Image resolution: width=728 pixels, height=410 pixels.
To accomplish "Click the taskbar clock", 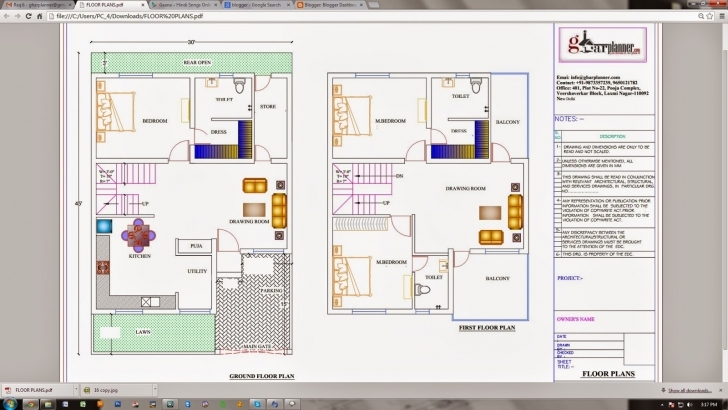I will pos(709,405).
